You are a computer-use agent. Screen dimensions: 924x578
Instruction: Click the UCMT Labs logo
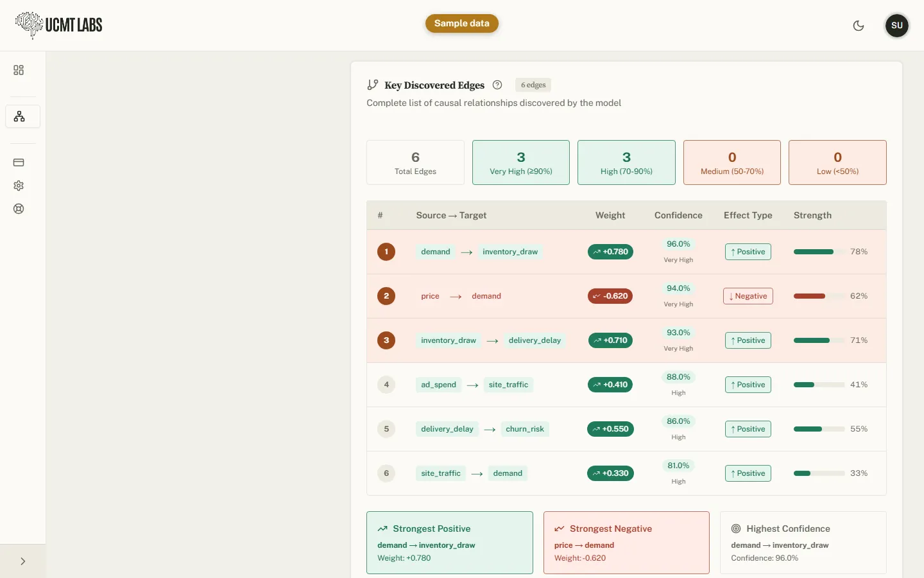point(59,25)
